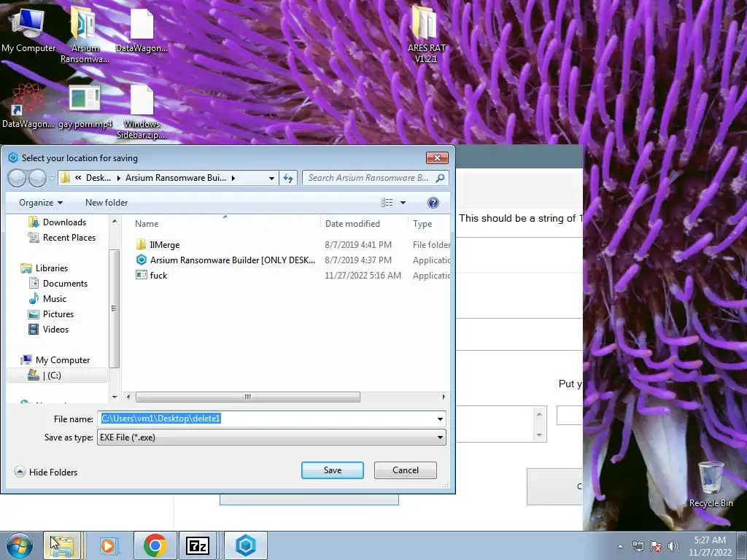Sort by Date modified column header

364,224
